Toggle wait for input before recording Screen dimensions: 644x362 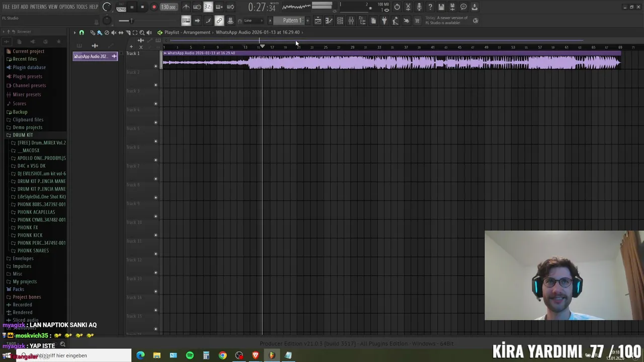[x=197, y=7]
